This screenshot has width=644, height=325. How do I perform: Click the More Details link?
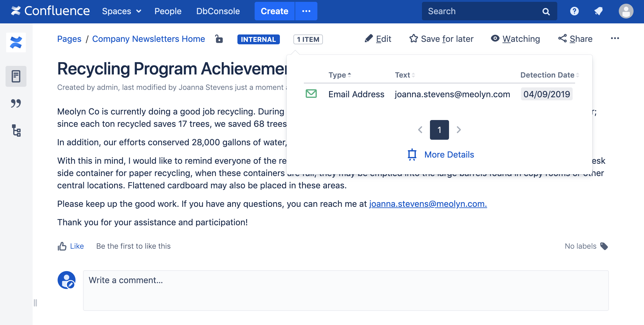click(449, 154)
